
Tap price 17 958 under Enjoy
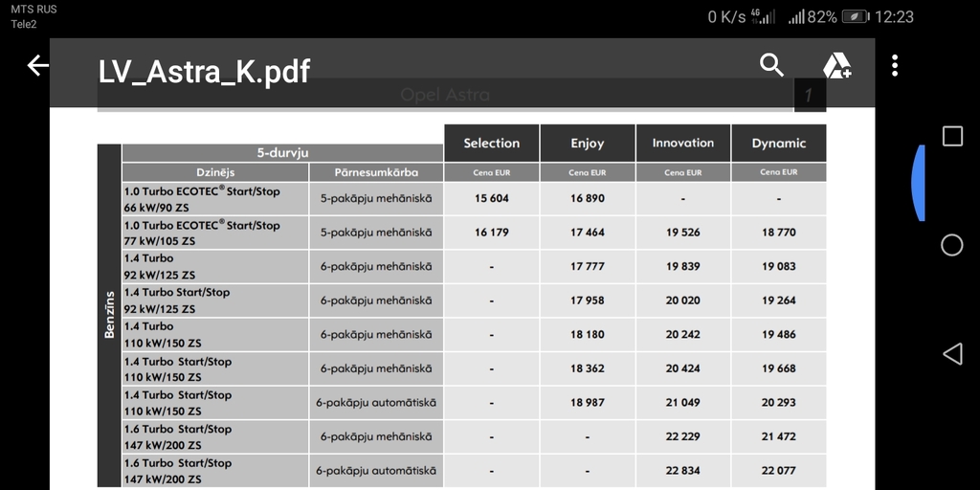tap(588, 301)
